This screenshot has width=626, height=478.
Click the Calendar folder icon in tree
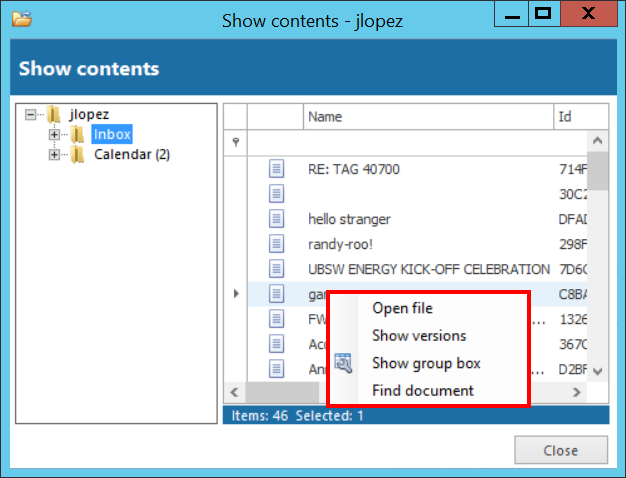[x=77, y=155]
